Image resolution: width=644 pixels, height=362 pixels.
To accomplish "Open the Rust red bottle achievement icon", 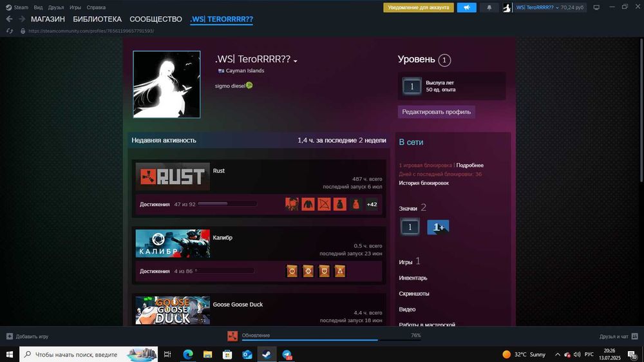I will (356, 204).
